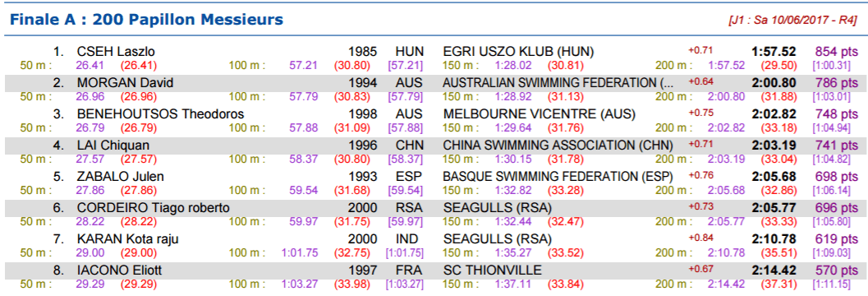Click the 698 pts score

[836, 177]
